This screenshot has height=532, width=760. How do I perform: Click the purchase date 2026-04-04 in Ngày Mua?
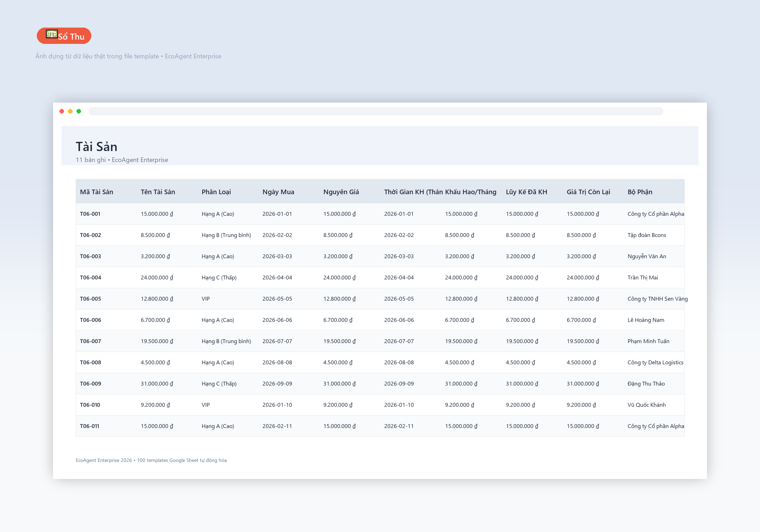pos(277,278)
